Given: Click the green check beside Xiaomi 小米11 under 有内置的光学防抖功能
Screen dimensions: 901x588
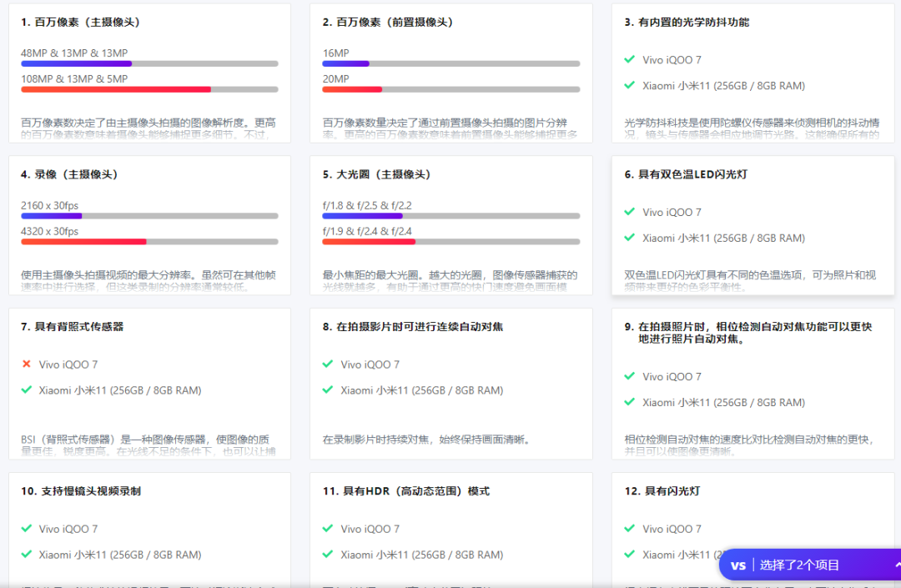Looking at the screenshot, I should point(629,85).
